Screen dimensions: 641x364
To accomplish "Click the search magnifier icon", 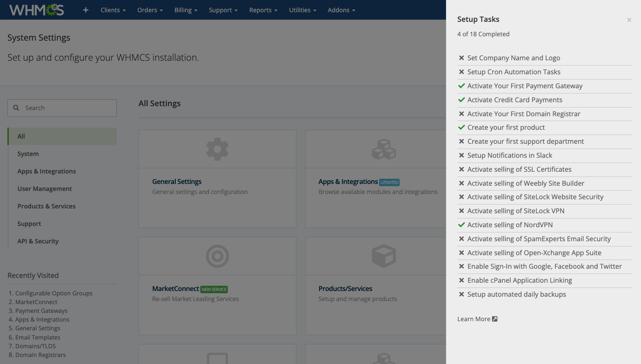I will coord(16,107).
